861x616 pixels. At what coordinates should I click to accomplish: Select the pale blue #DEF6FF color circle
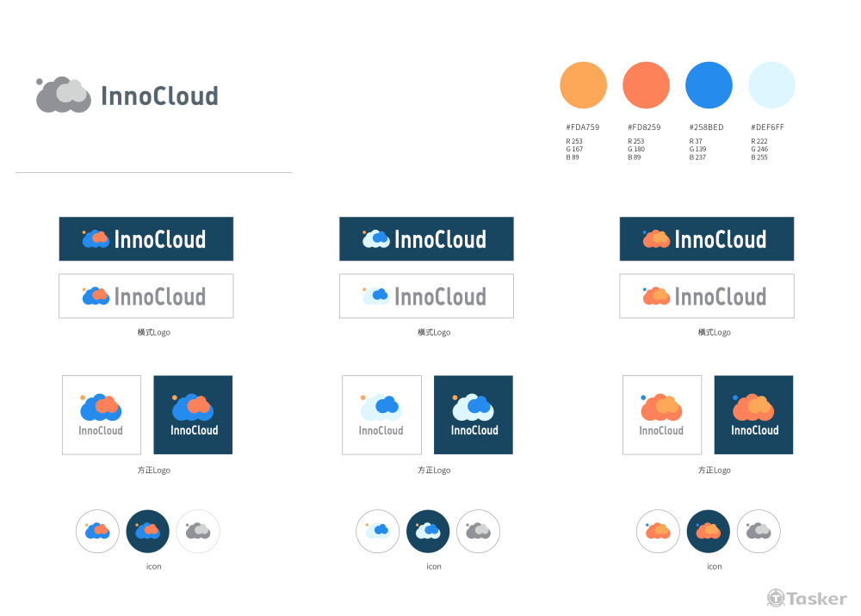(x=771, y=85)
